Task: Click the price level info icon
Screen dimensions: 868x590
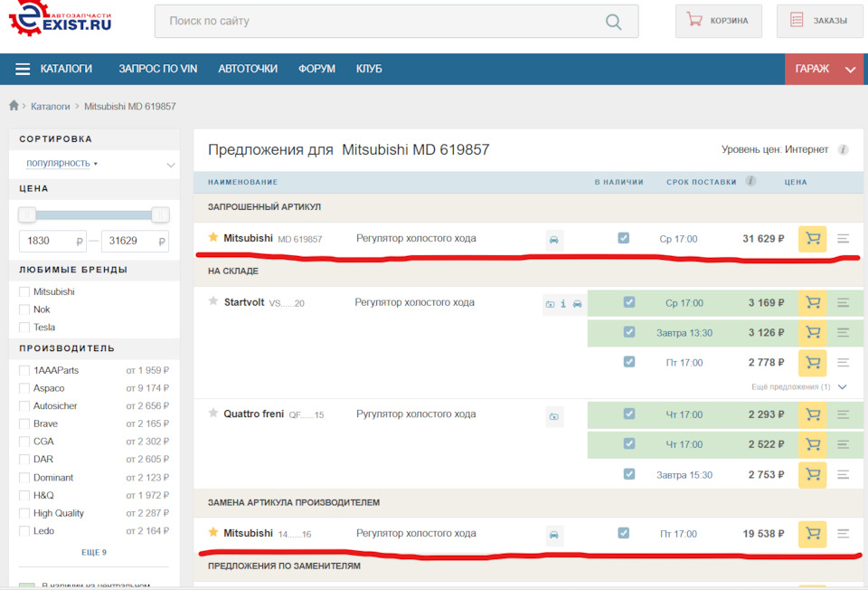Action: pos(843,149)
